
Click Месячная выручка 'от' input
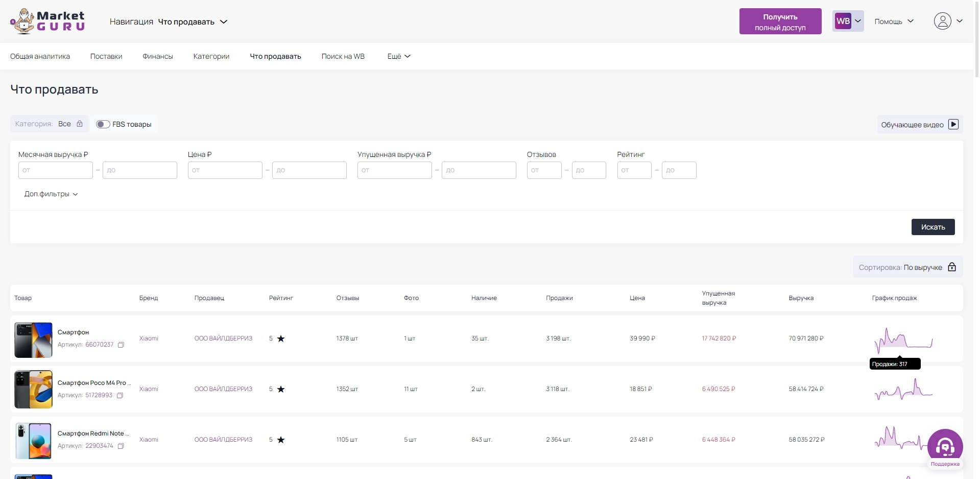(56, 170)
